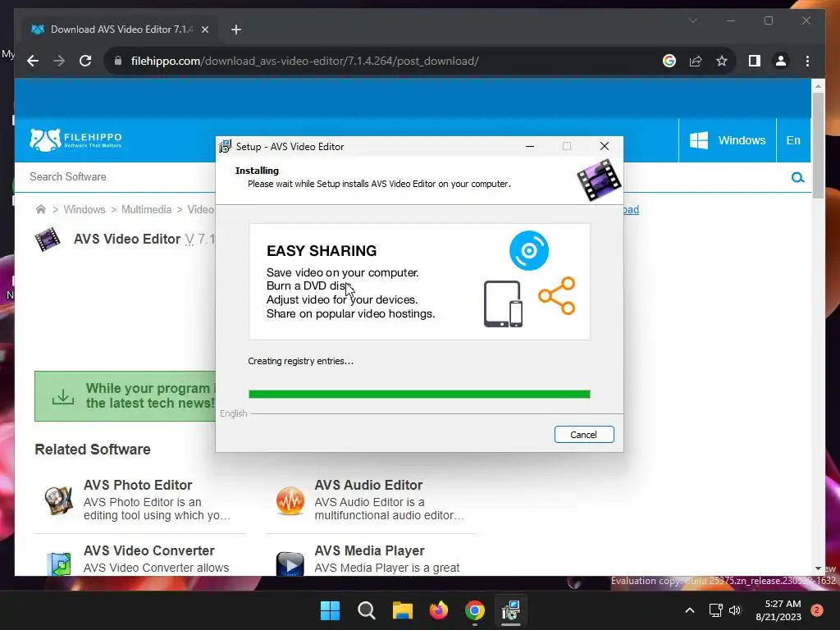Viewport: 840px width, 630px height.
Task: Show hidden system tray icons
Action: click(690, 610)
